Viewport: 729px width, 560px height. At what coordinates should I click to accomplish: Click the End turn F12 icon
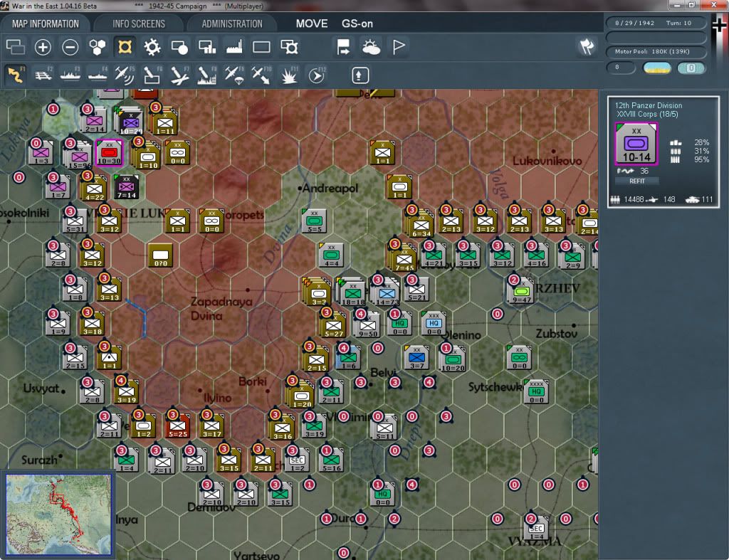click(317, 75)
